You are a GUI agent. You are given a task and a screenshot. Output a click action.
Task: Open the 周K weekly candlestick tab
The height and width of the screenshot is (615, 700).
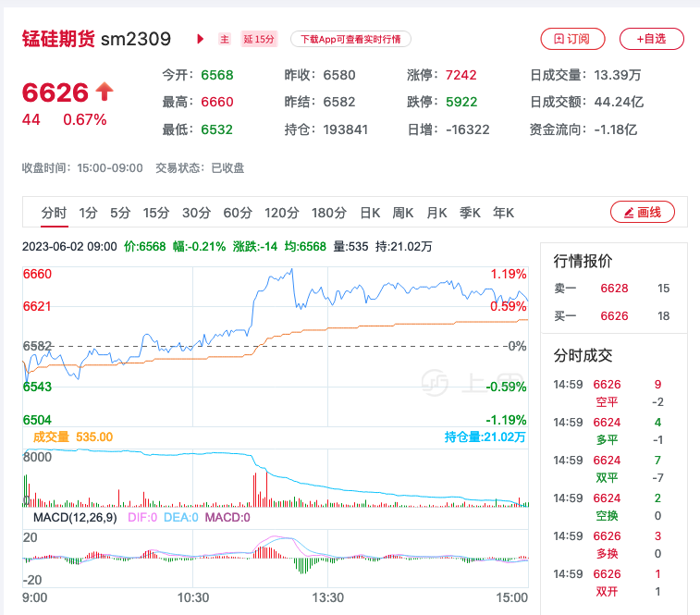point(402,213)
